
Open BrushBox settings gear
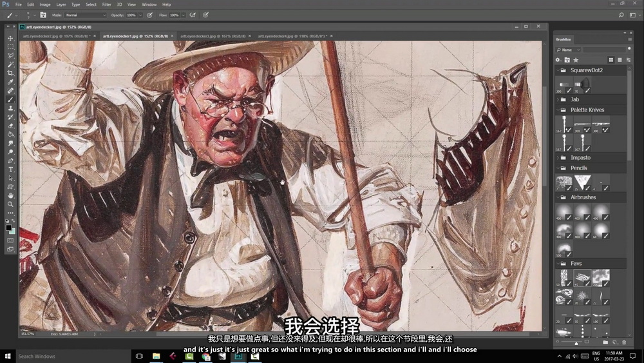[x=558, y=60]
